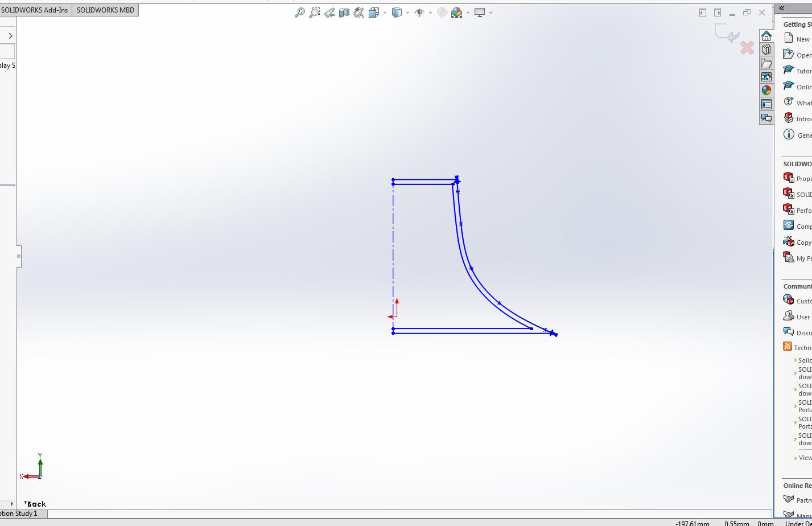812x526 pixels.
Task: Click the View Settings monitor icon
Action: tap(480, 13)
